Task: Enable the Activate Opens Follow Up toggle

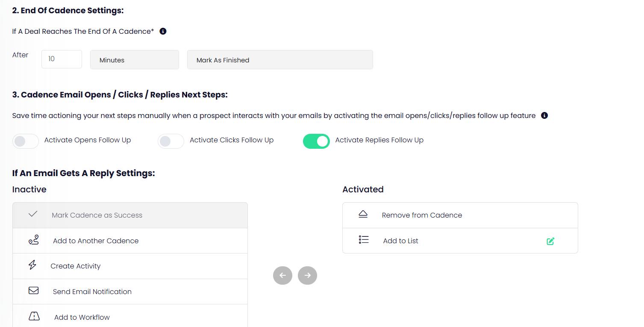Action: click(x=26, y=141)
